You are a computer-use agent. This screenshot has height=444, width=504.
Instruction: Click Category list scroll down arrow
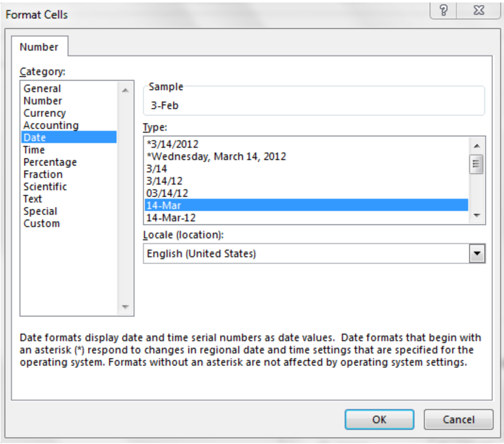click(125, 307)
